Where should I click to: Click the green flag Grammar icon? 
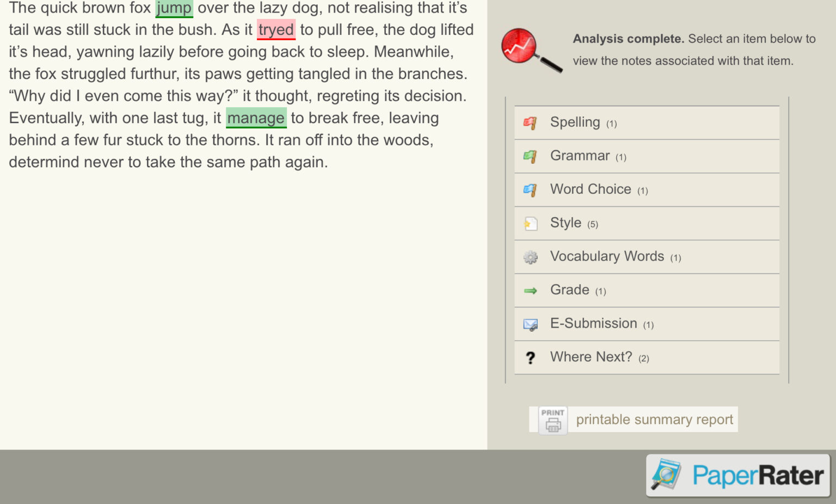pyautogui.click(x=530, y=156)
